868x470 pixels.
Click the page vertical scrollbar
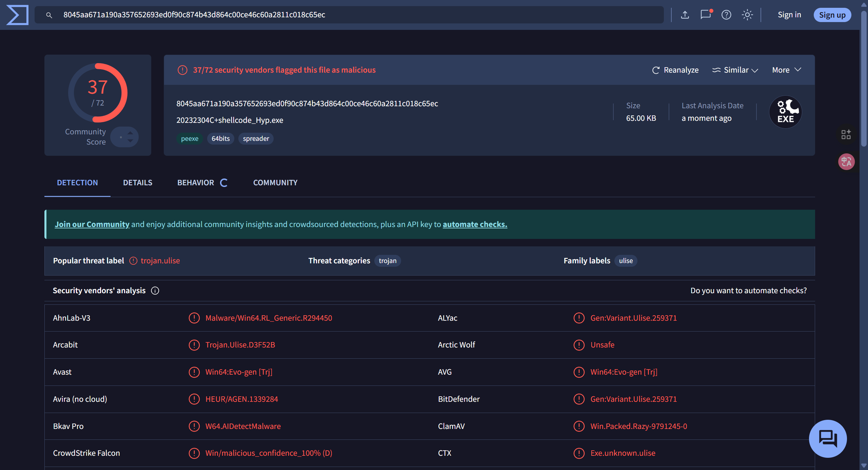[x=864, y=78]
